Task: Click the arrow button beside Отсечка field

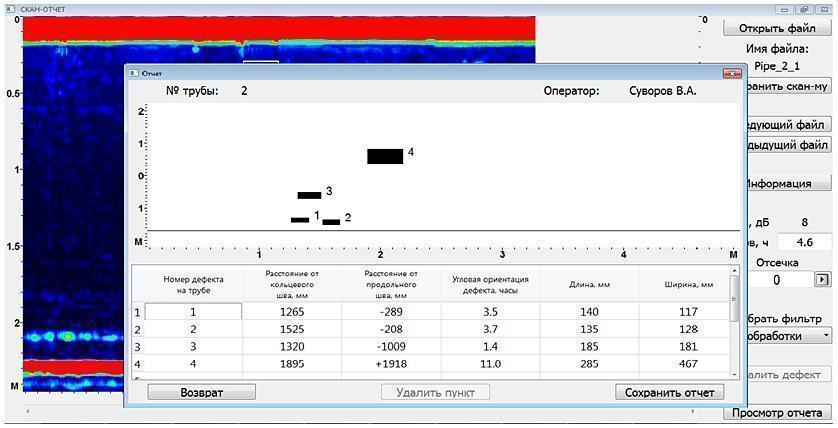Action: [822, 280]
